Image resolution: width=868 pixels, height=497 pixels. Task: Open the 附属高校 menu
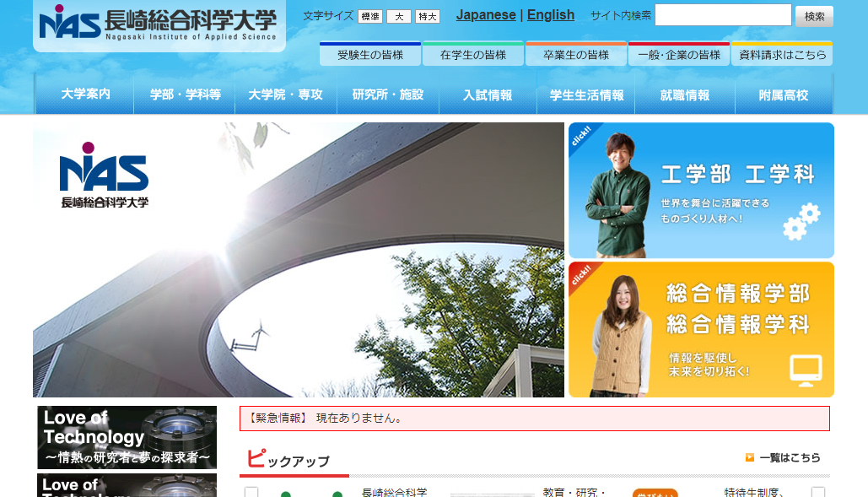[784, 95]
